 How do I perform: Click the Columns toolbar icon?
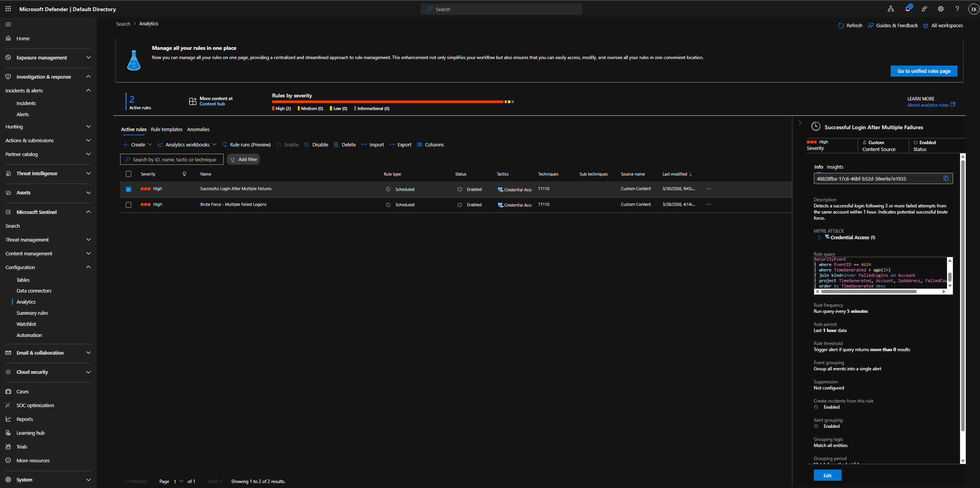[x=419, y=145]
